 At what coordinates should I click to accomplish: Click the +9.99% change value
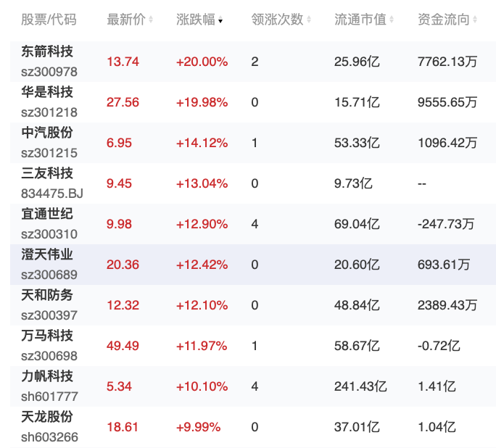199,427
